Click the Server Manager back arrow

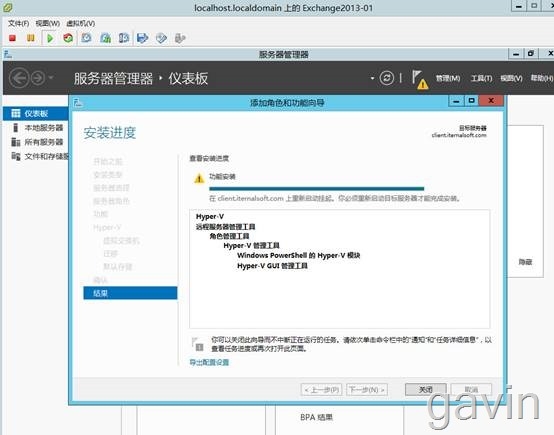(19, 78)
